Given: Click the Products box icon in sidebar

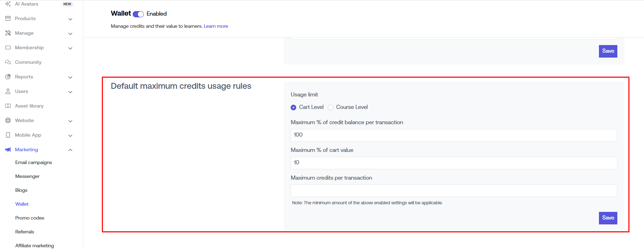Looking at the screenshot, I should 8,18.
